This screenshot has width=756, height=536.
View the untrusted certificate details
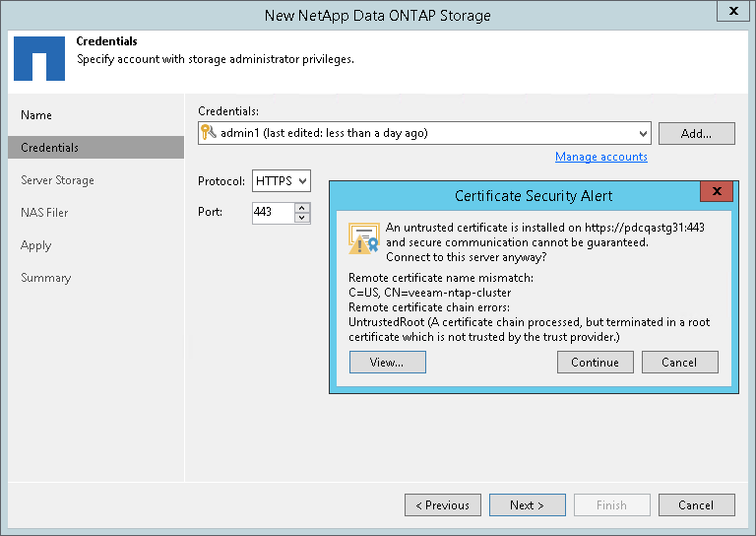point(388,362)
